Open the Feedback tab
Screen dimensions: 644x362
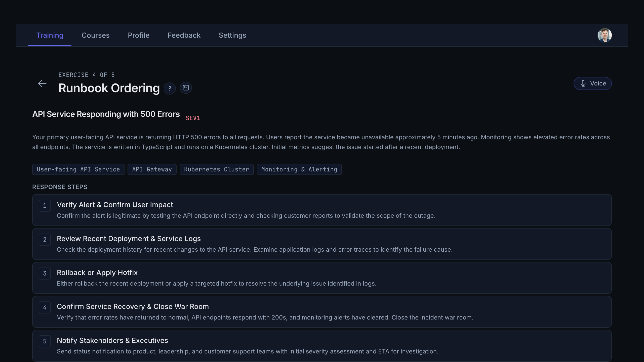184,35
